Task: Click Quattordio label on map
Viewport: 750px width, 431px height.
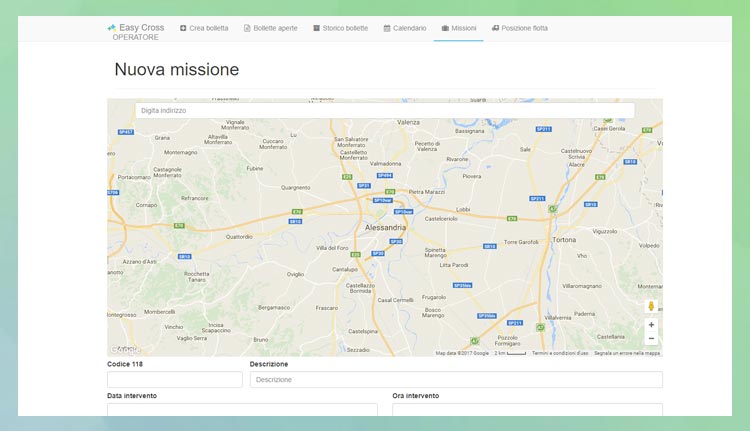Action: (x=239, y=237)
